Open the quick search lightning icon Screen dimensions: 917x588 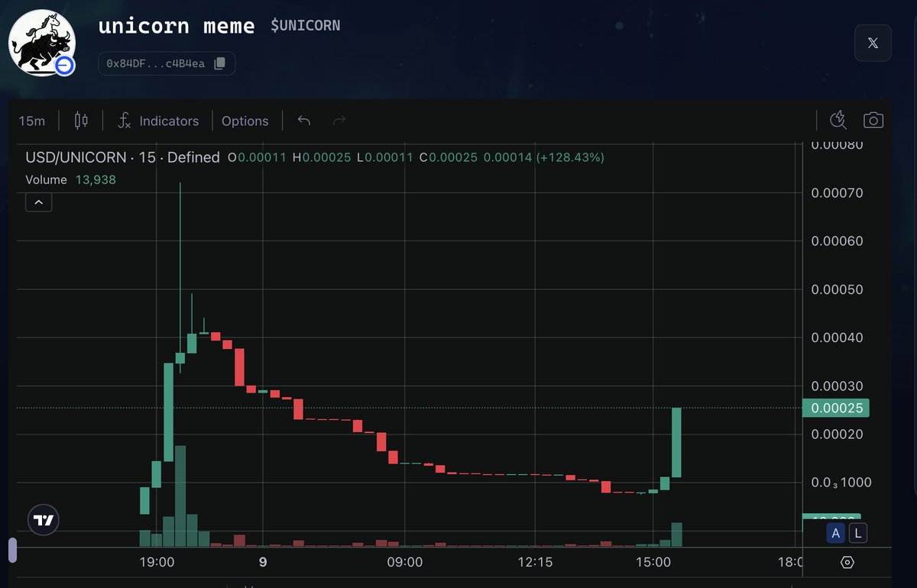pyautogui.click(x=838, y=120)
